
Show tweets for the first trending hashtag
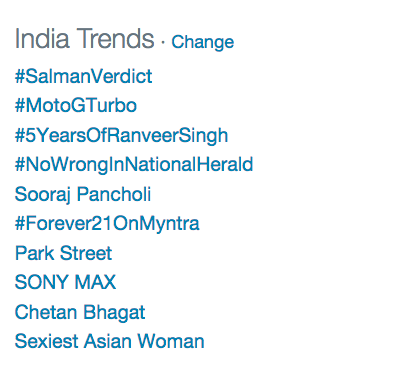tap(84, 76)
